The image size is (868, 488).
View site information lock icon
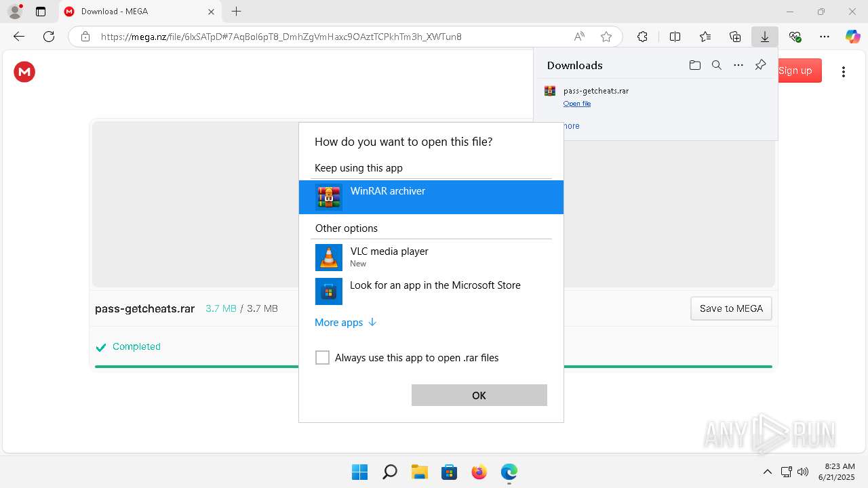tap(85, 37)
